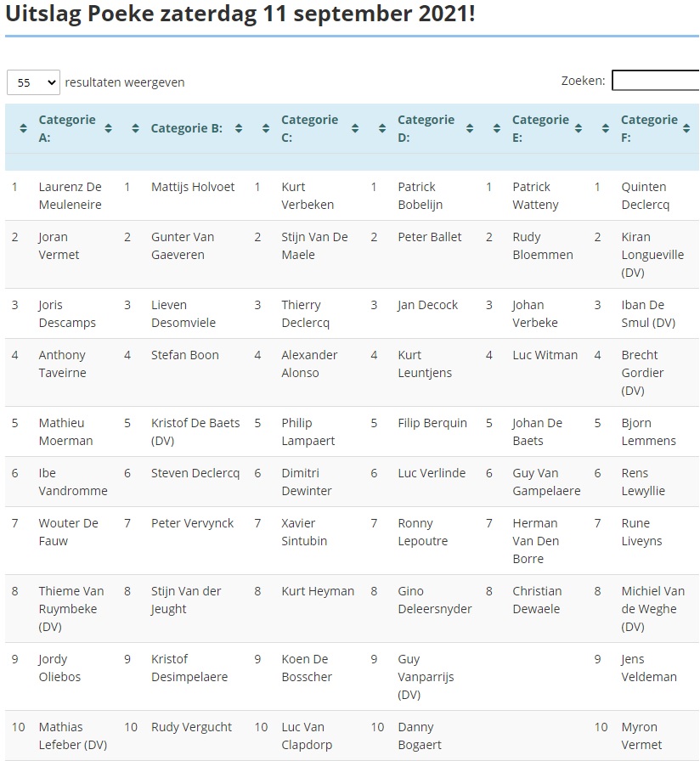This screenshot has height=761, width=700.
Task: Sort by the Categorie D column label
Action: [426, 128]
